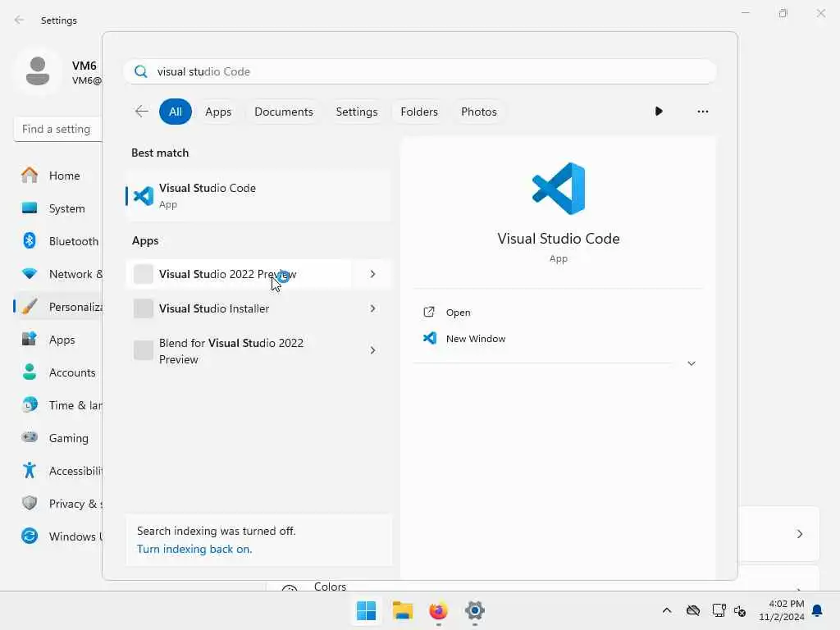The width and height of the screenshot is (840, 630).
Task: Open Gaming in Settings sidebar
Action: click(x=58, y=438)
